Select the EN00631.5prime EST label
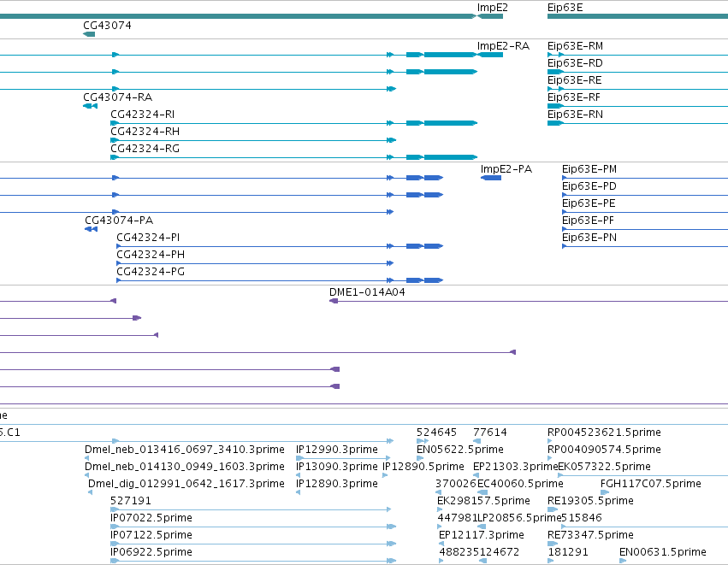 point(662,553)
